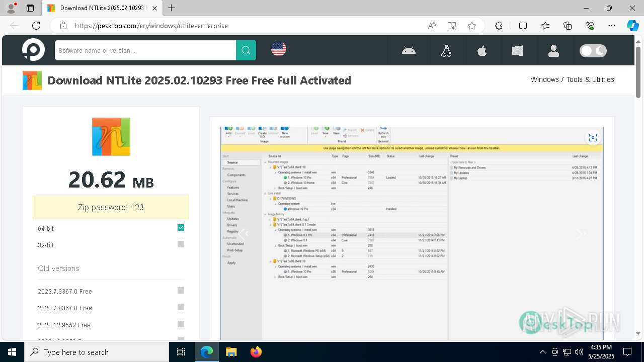Open the Windows Start menu
The height and width of the screenshot is (362, 644).
point(12,352)
